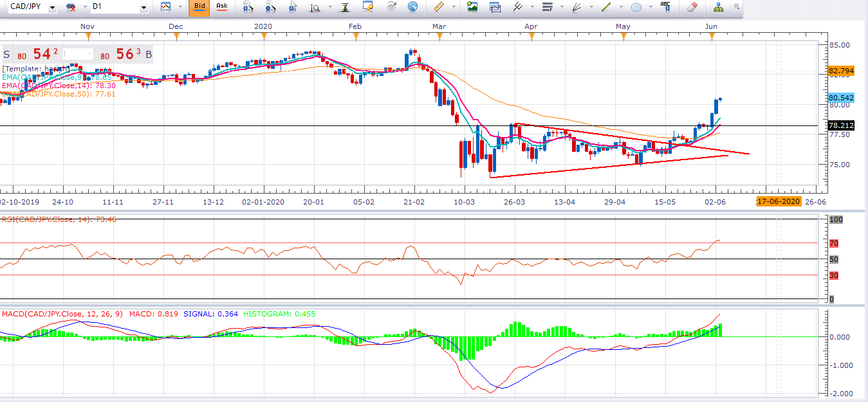This screenshot has height=402, width=868.
Task: Click the vertical scale zoom icon
Action: tap(315, 8)
